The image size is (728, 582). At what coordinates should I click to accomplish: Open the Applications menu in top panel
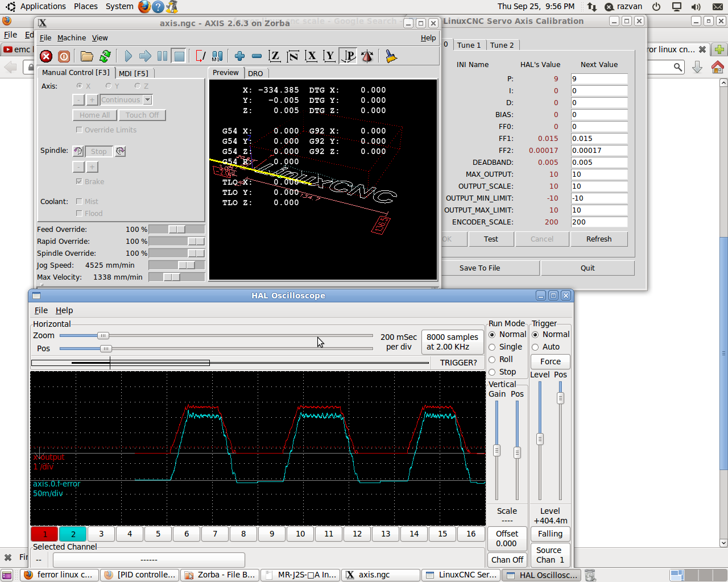(43, 6)
